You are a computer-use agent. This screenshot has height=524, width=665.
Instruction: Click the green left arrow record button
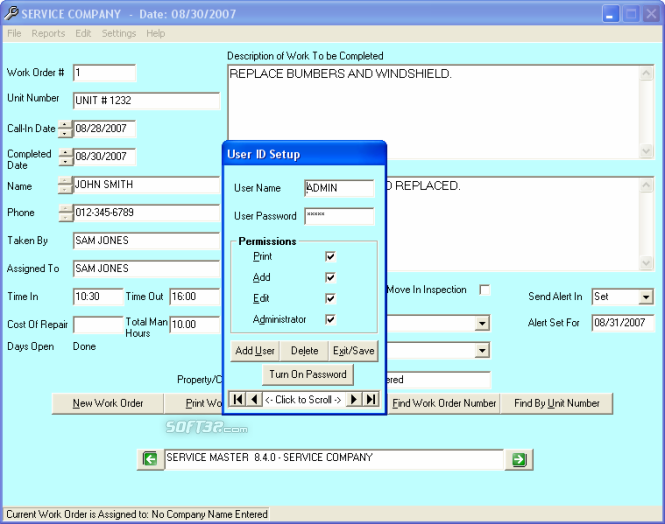150,459
